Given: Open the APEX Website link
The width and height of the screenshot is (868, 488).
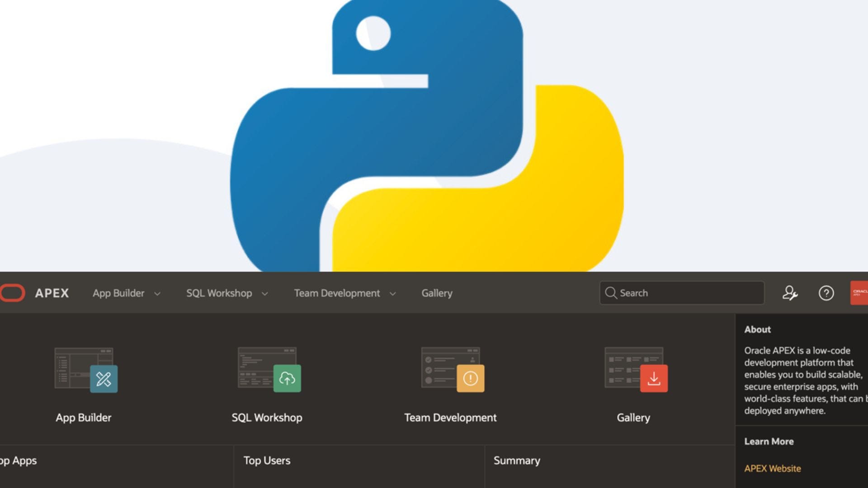Looking at the screenshot, I should [773, 469].
